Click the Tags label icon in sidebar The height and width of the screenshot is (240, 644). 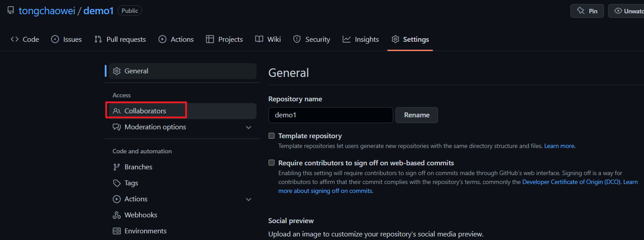point(117,183)
